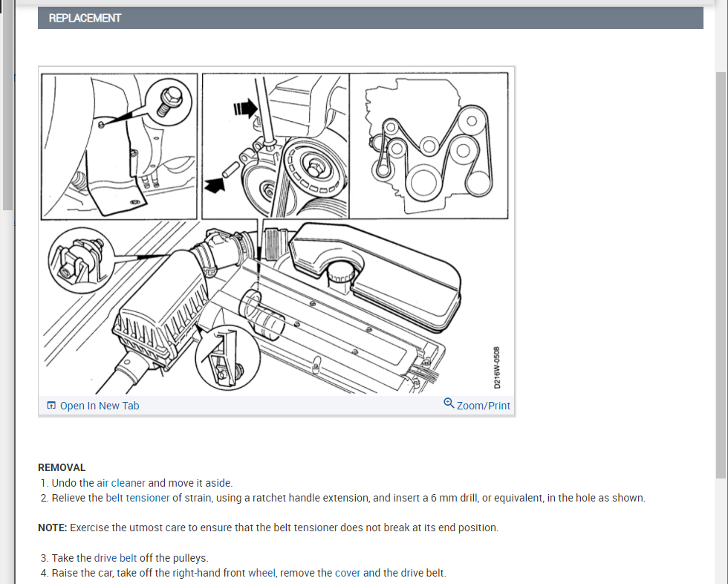Follow the drive belt link in step 3

(x=115, y=557)
